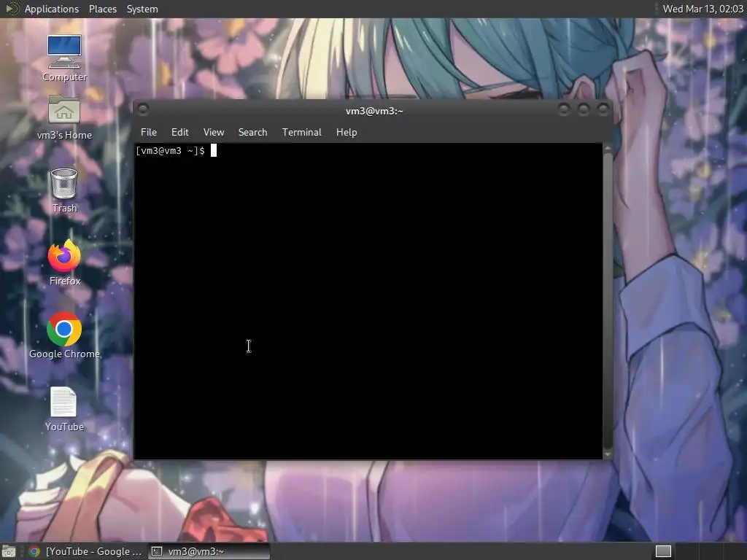Viewport: 747px width, 560px height.
Task: Click the vm3@vm3:~ terminal title bar
Action: tap(374, 111)
